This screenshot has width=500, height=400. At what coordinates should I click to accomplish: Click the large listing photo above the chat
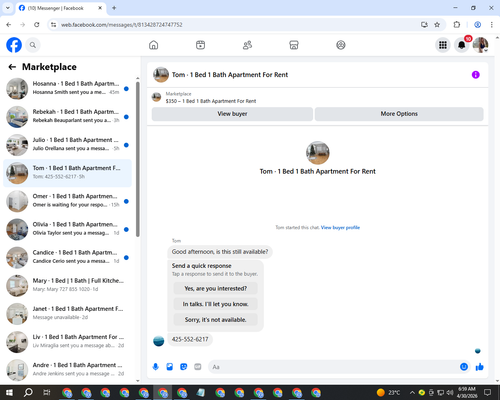[318, 153]
